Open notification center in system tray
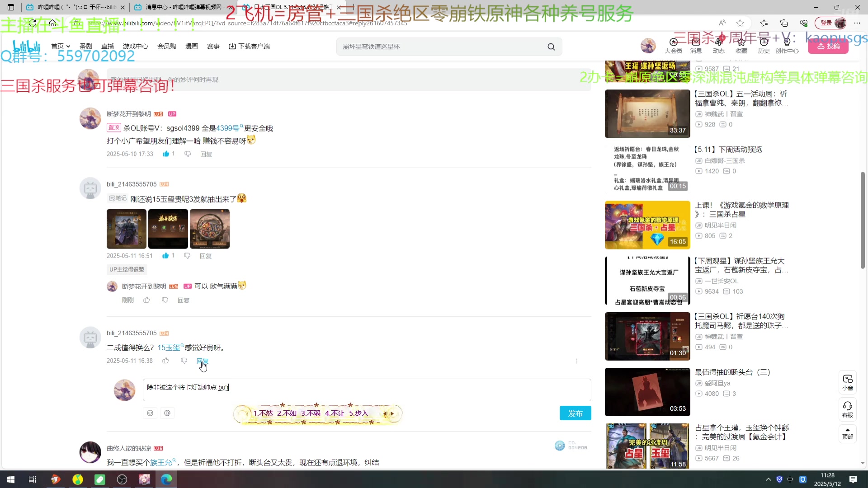868x488 pixels. [853, 479]
